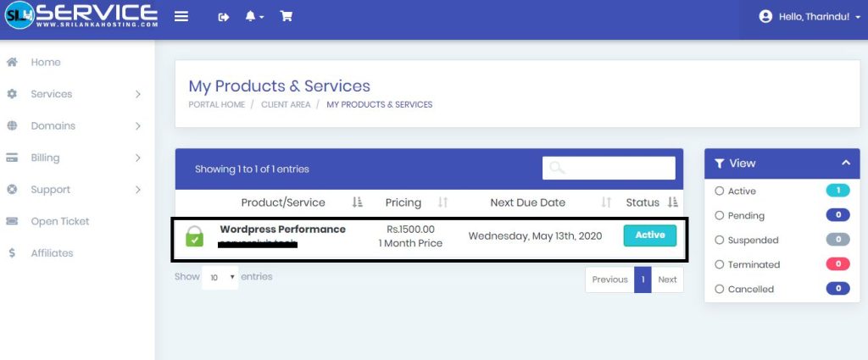Click the Active status button
Image resolution: width=868 pixels, height=360 pixels.
tap(649, 235)
